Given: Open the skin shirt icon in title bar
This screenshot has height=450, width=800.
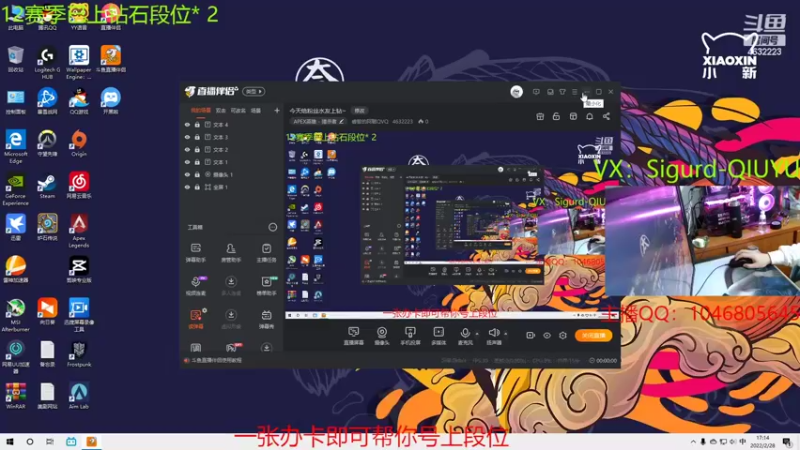Looking at the screenshot, I should (x=562, y=92).
